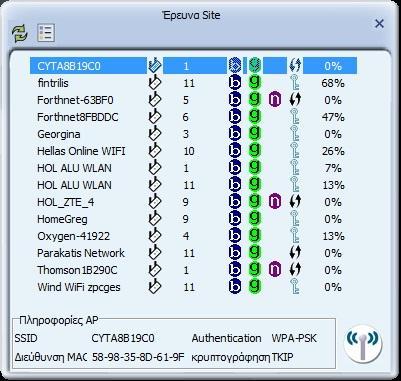The height and width of the screenshot is (381, 401).
Task: Select the CYTA8B19C0 network row
Action: (x=193, y=66)
